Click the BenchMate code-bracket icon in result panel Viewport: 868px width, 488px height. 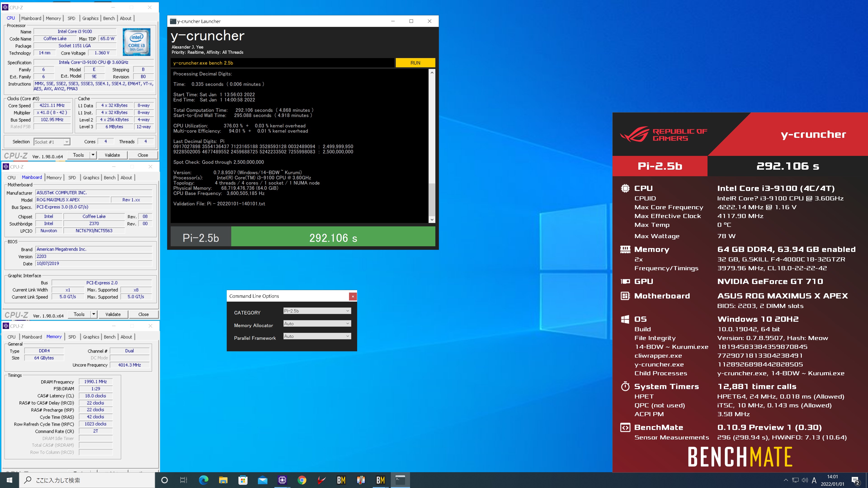pos(625,427)
